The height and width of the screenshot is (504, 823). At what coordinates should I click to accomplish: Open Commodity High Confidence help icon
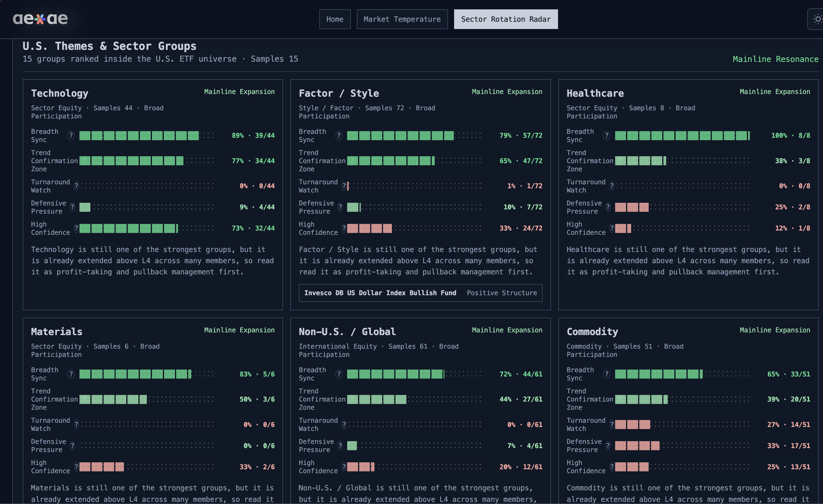pyautogui.click(x=612, y=467)
